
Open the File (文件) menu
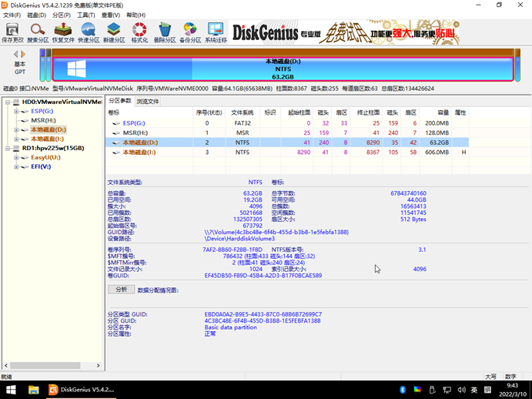click(12, 15)
